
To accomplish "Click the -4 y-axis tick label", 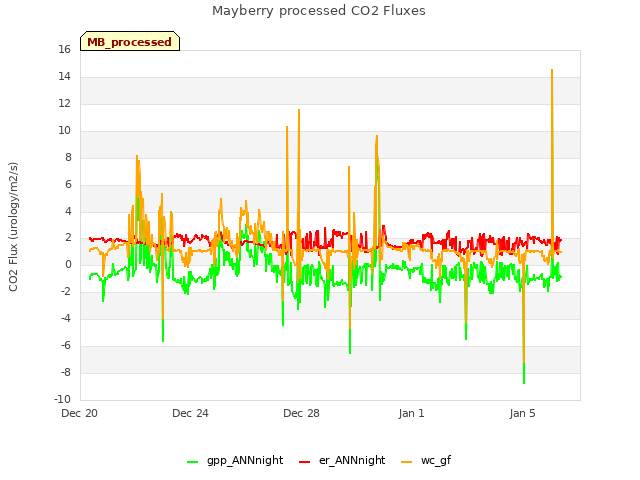I will point(66,319).
